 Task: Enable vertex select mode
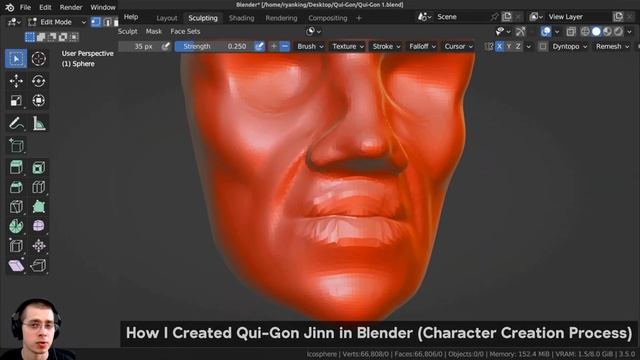[x=96, y=22]
